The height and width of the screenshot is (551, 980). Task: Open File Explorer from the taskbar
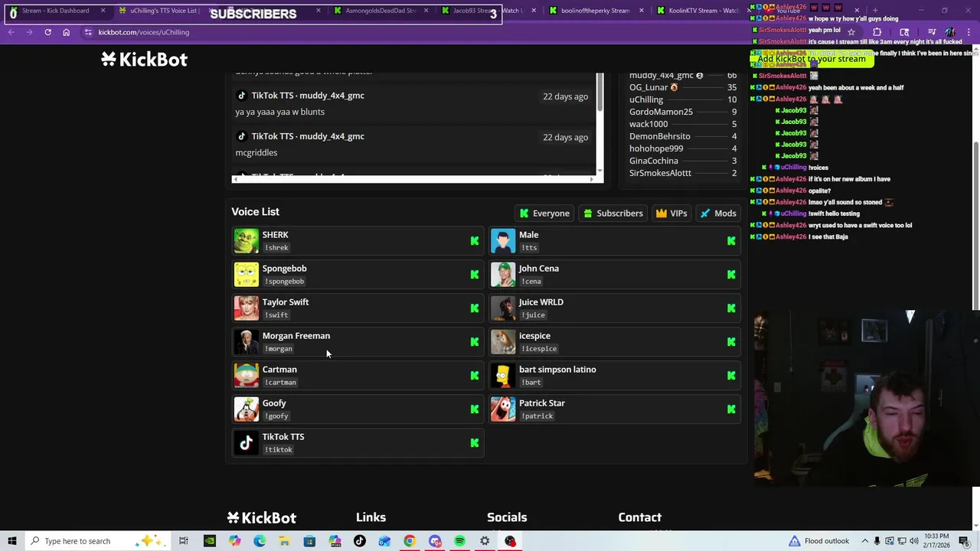[284, 541]
